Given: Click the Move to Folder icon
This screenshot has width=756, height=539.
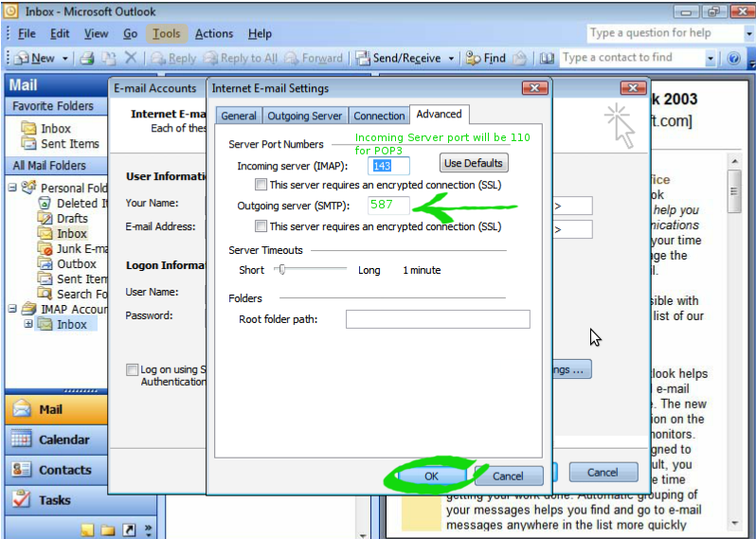Looking at the screenshot, I should pyautogui.click(x=109, y=59).
